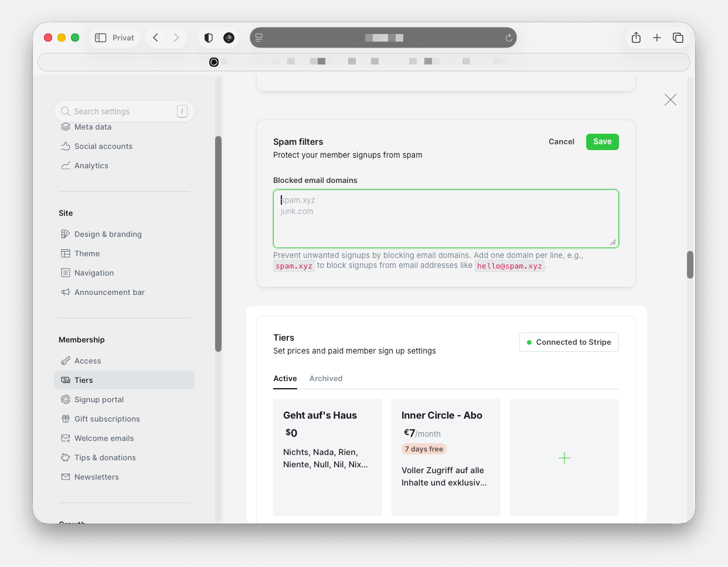
Task: Click the textarea resize handle
Action: click(613, 242)
